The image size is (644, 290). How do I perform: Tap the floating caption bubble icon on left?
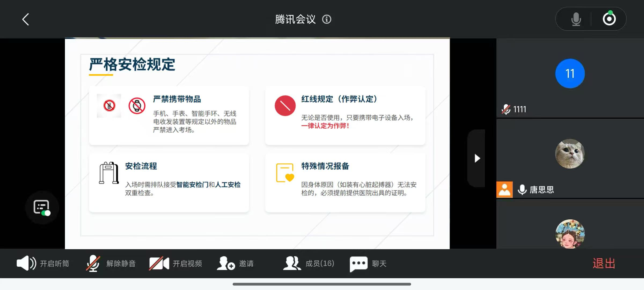[42, 207]
